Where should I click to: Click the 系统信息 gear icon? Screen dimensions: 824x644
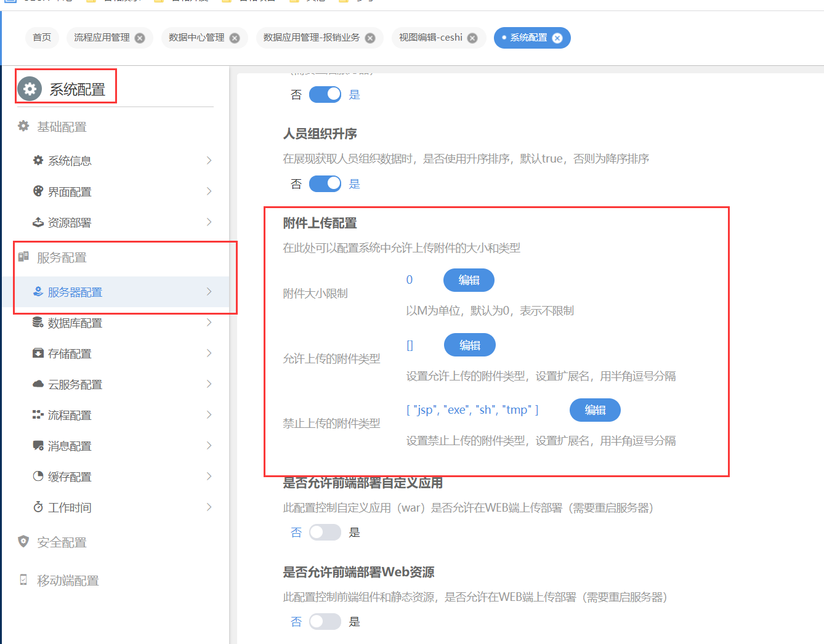pos(38,160)
